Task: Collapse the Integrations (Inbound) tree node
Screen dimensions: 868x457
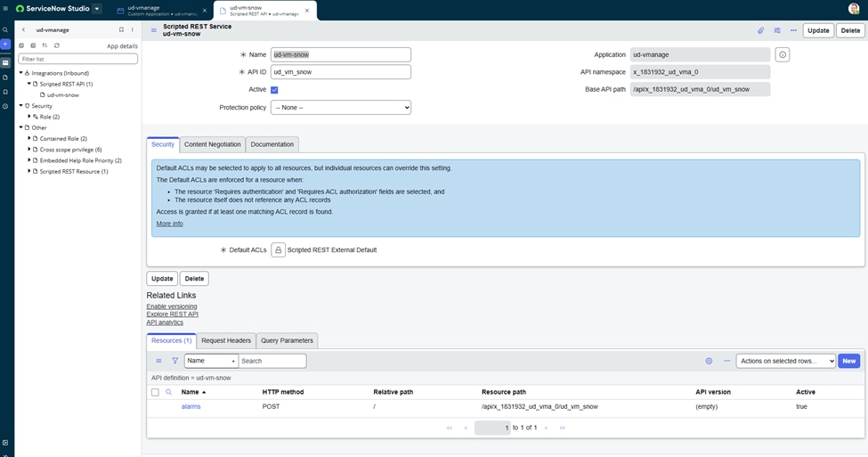Action: tap(21, 72)
